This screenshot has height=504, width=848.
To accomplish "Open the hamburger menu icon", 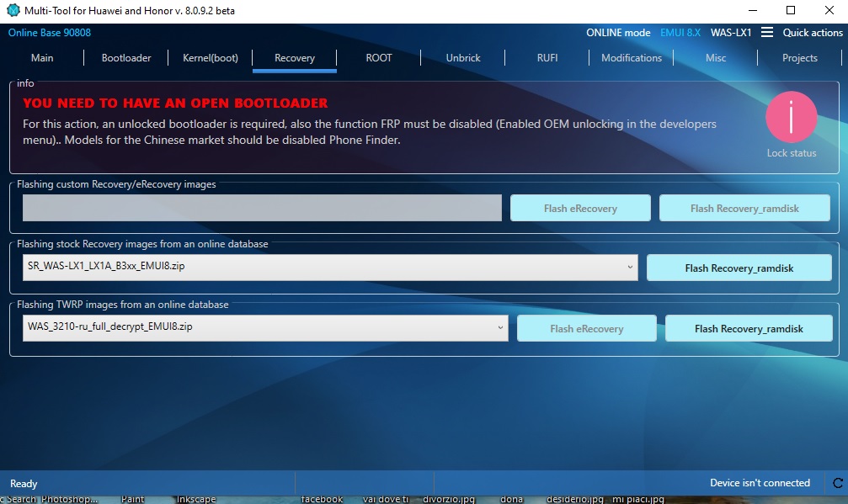I will [x=767, y=33].
